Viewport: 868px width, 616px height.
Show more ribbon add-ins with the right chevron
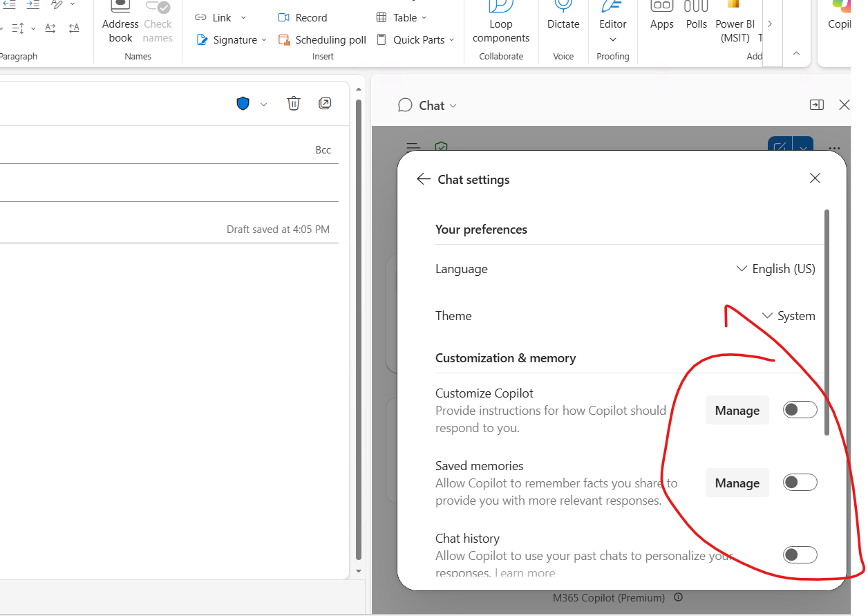click(x=770, y=24)
